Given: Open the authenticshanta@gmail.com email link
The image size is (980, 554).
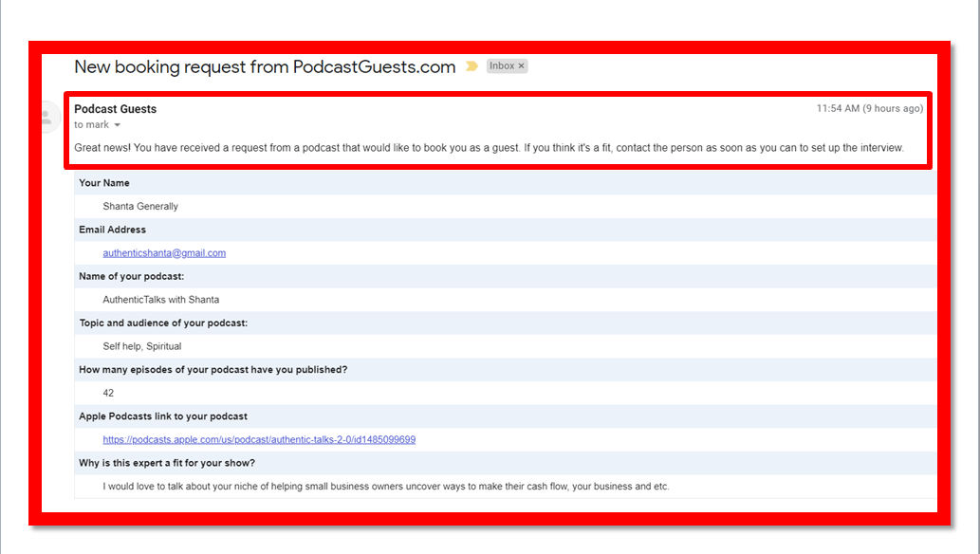Looking at the screenshot, I should click(164, 253).
